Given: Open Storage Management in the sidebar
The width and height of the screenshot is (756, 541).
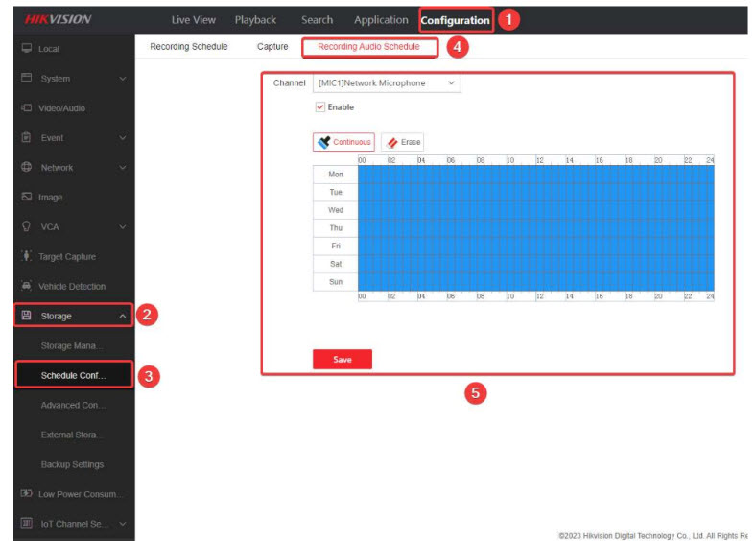Looking at the screenshot, I should [72, 345].
